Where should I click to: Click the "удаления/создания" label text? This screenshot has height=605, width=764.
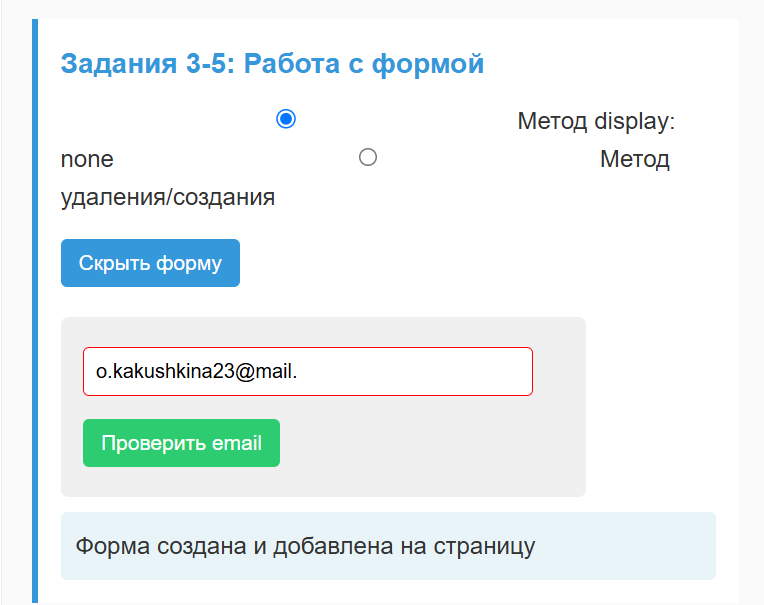pyautogui.click(x=168, y=197)
